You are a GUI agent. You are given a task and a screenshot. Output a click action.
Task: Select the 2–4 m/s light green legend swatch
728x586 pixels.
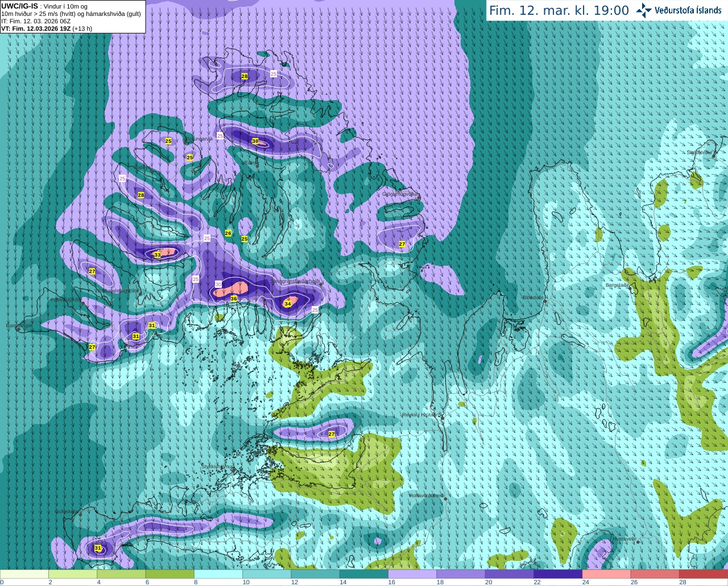click(73, 574)
